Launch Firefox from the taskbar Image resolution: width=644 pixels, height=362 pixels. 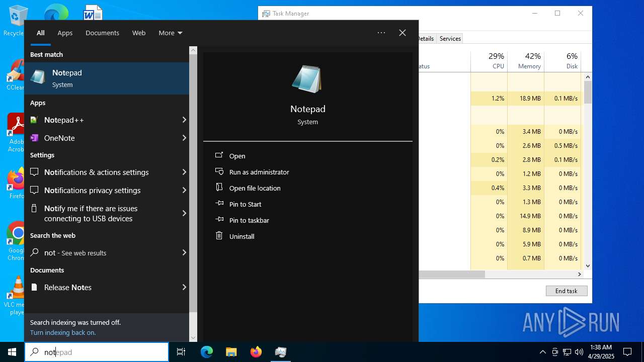click(256, 352)
